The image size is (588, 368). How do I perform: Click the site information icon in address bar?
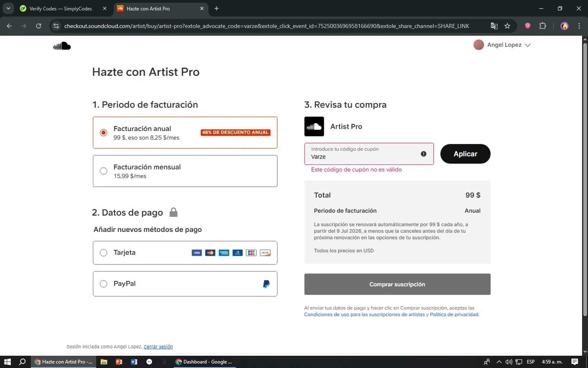[56, 26]
